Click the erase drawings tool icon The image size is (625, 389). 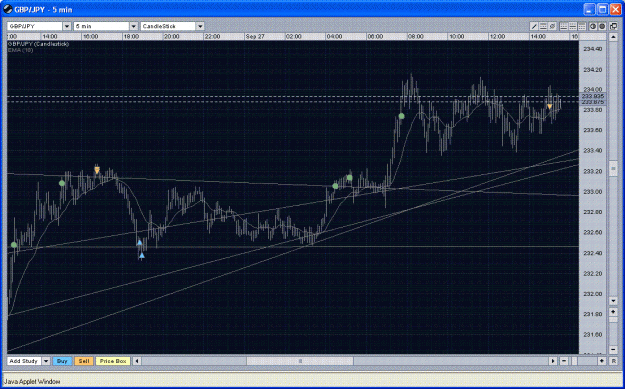(552, 27)
